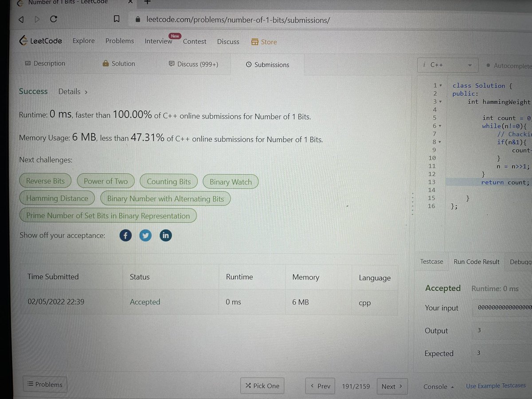Open the C++ language dropdown
The height and width of the screenshot is (399, 532).
(x=448, y=65)
